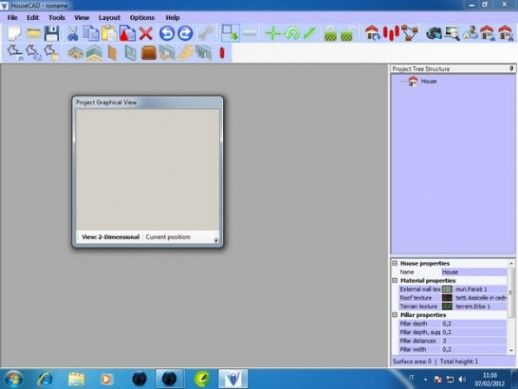Click the House Name input field
The image size is (518, 389).
click(x=474, y=272)
